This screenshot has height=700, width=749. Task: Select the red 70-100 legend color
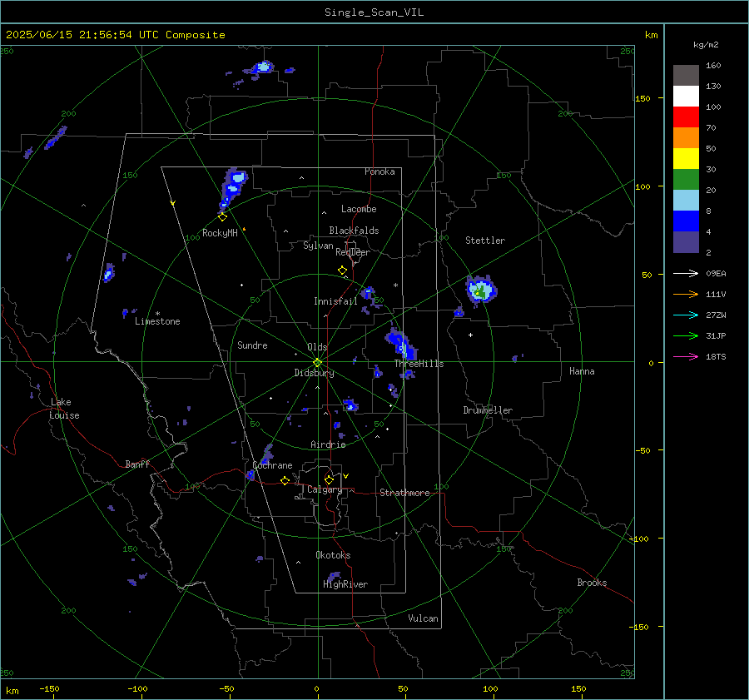click(x=686, y=117)
